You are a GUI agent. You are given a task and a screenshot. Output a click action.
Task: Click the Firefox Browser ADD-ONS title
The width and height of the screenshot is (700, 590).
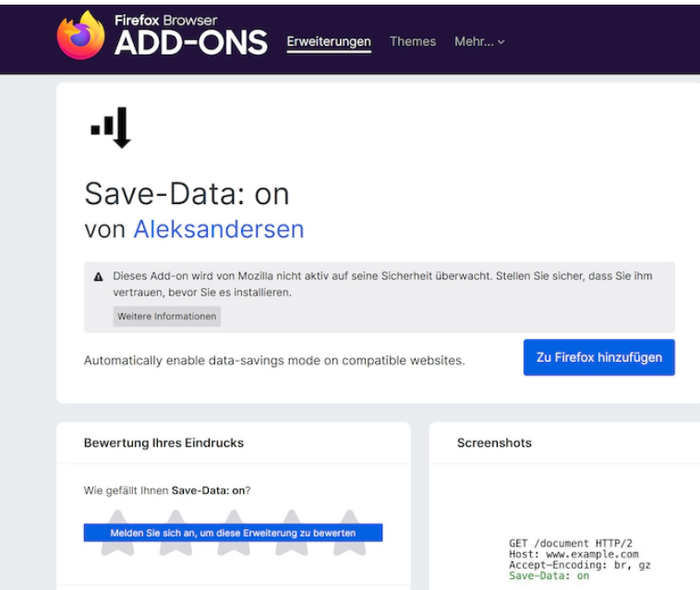point(190,36)
